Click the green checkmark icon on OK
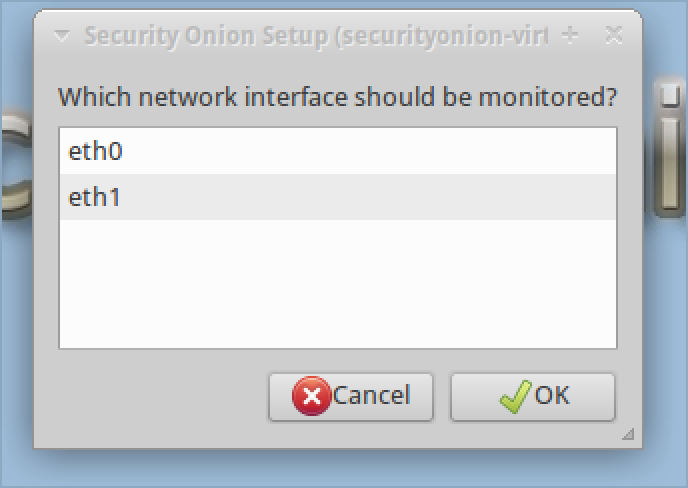688x488 pixels. [514, 397]
